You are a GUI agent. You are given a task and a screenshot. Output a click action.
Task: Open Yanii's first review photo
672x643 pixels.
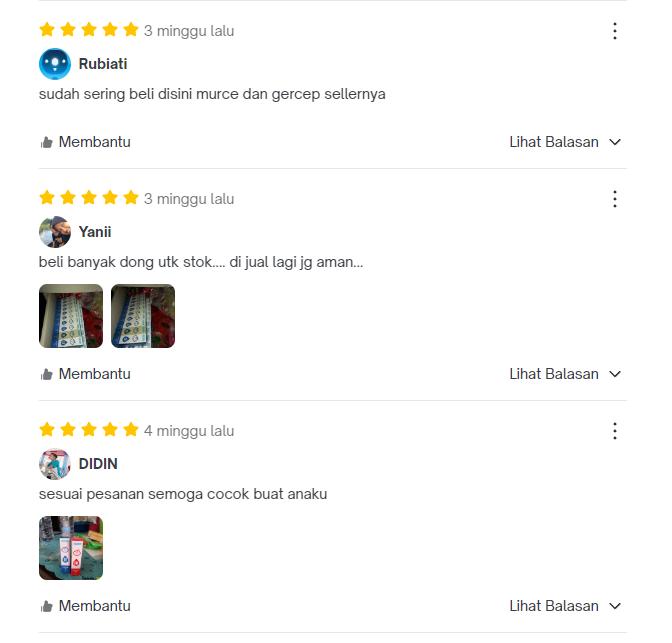[x=71, y=316]
